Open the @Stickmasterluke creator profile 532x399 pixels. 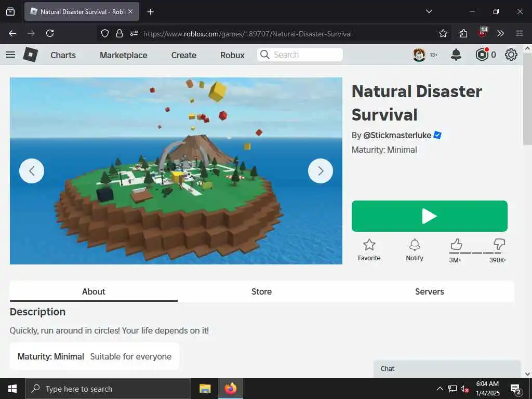click(397, 135)
